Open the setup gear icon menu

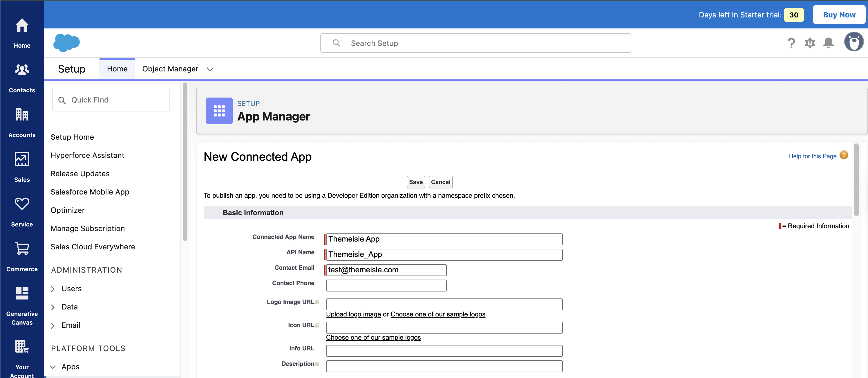[809, 43]
